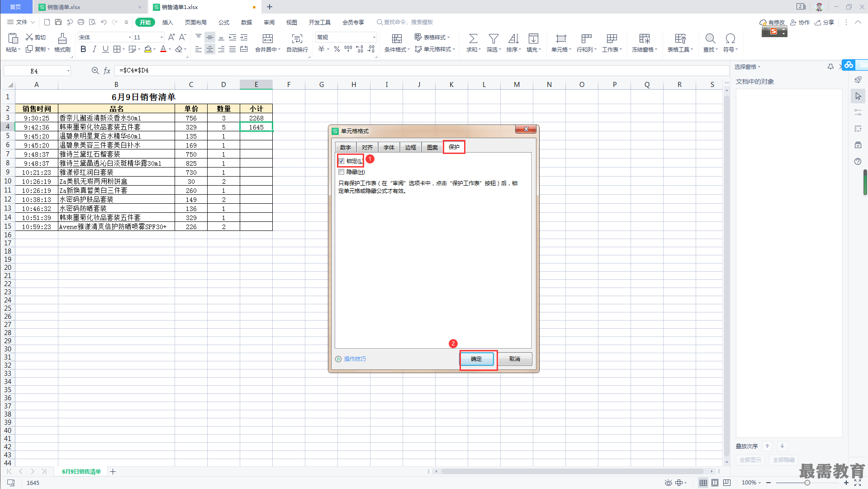Click the fill color bucket swatch
The height and width of the screenshot is (489, 868).
[148, 49]
